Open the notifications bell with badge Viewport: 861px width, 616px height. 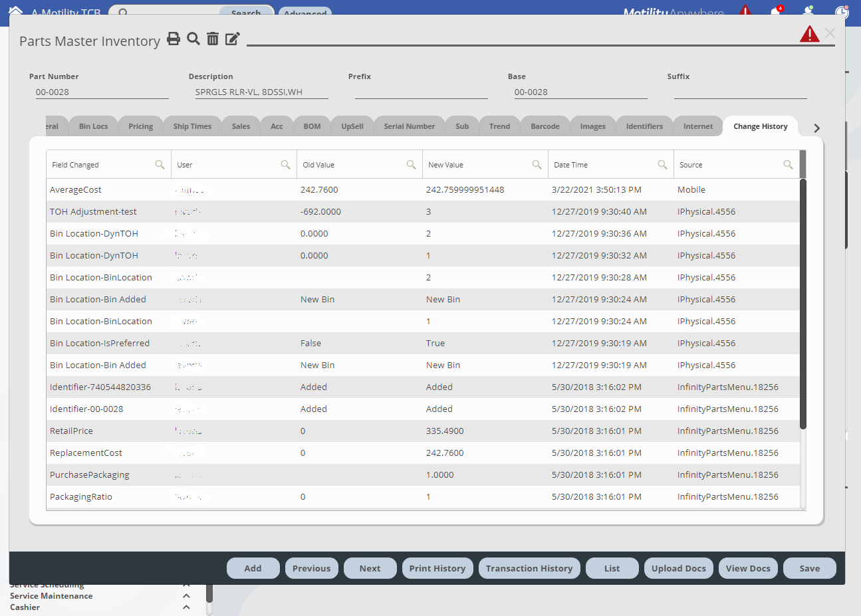click(776, 11)
